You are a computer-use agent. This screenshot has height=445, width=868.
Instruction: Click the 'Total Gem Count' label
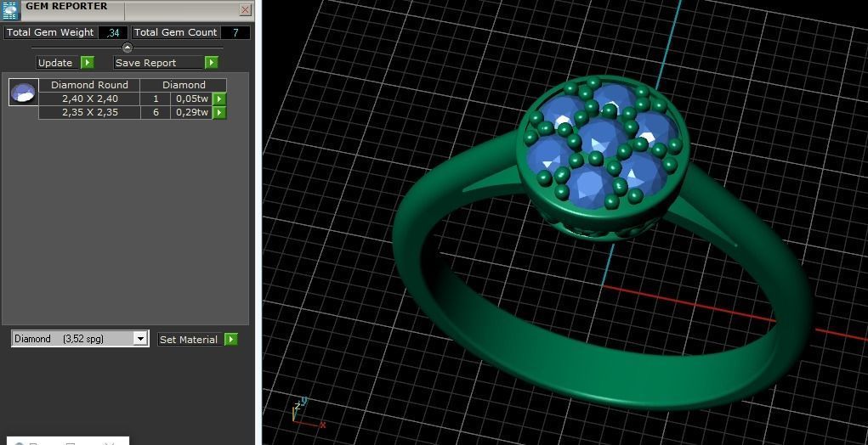tap(175, 32)
